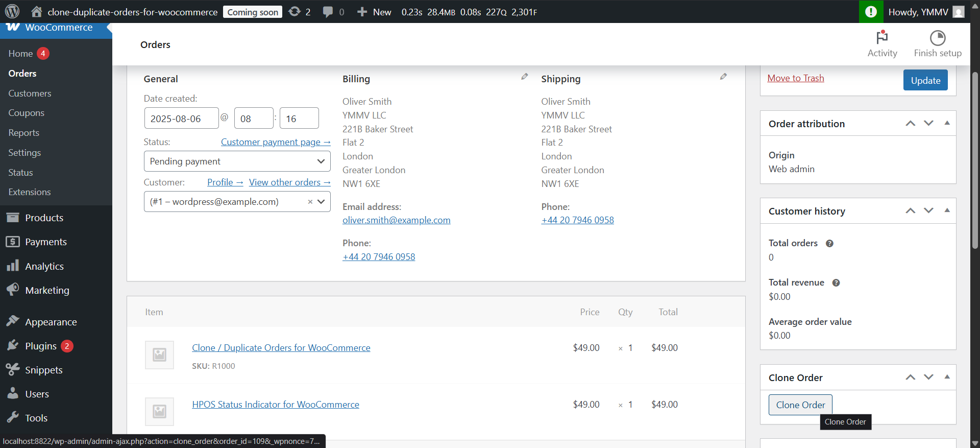Open HPOS Status Indicator for WooCommerce link
This screenshot has height=448, width=980.
pyautogui.click(x=276, y=405)
